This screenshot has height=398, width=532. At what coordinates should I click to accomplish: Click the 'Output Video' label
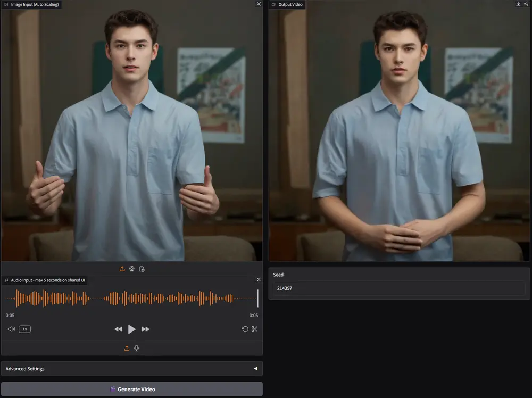[x=290, y=4]
